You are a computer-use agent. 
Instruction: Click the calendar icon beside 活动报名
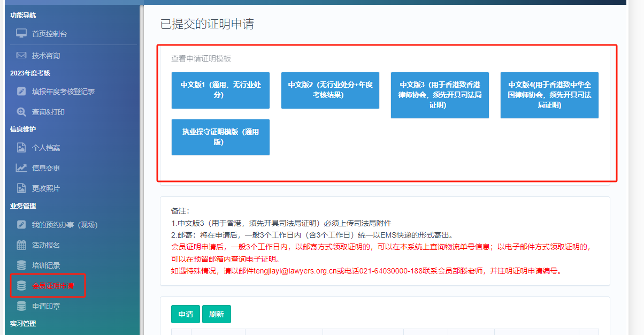click(x=21, y=245)
